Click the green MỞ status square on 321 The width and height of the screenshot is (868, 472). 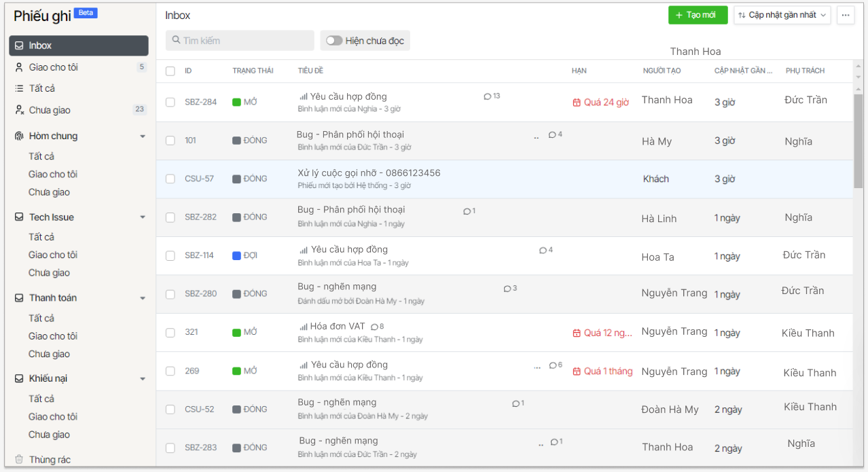(236, 333)
